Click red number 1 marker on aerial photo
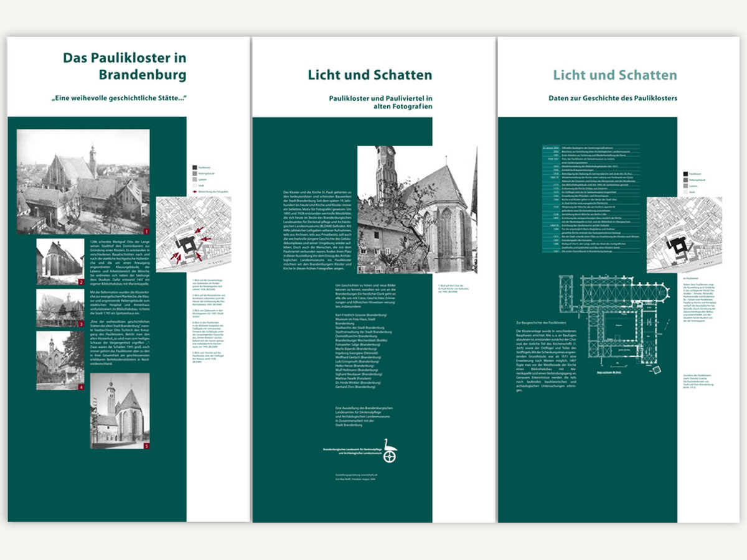Image resolution: width=747 pixels, height=560 pixels. click(x=146, y=231)
